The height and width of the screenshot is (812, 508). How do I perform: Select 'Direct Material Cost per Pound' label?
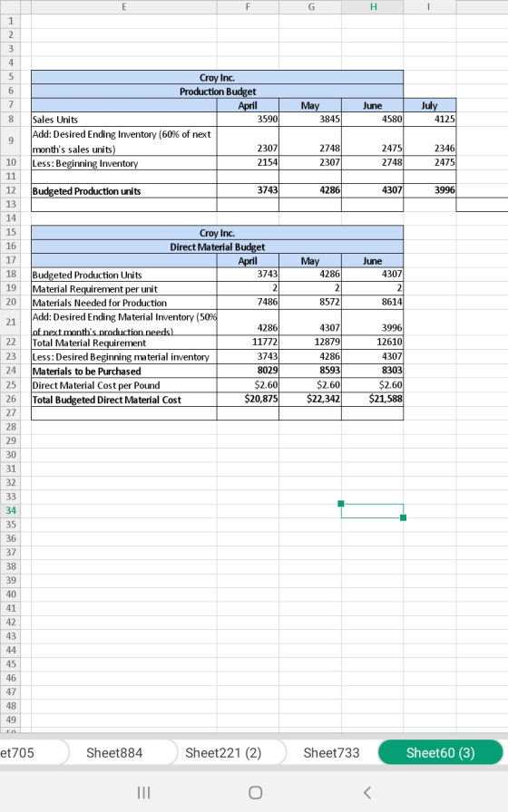pyautogui.click(x=124, y=385)
